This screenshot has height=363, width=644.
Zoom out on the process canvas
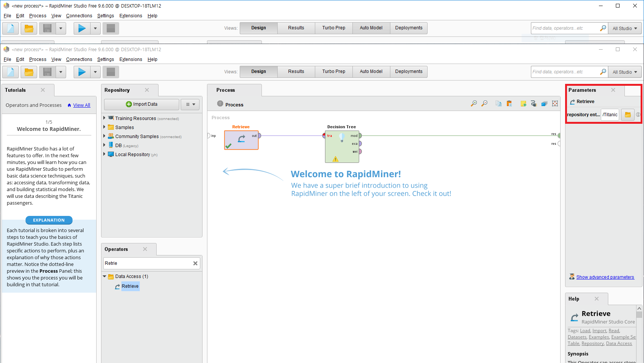[x=484, y=103]
